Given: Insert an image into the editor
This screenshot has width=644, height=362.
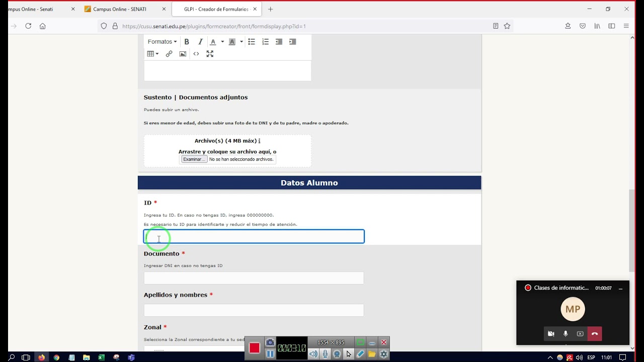Looking at the screenshot, I should (183, 54).
